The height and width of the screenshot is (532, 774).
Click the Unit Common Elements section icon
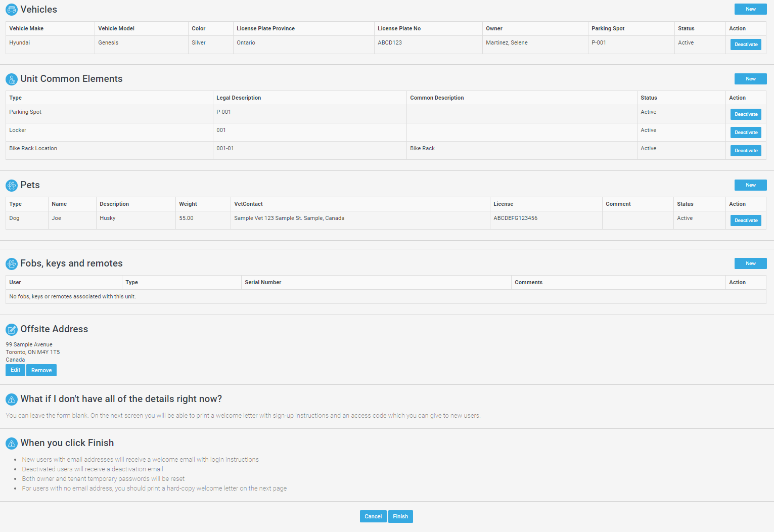tap(11, 79)
